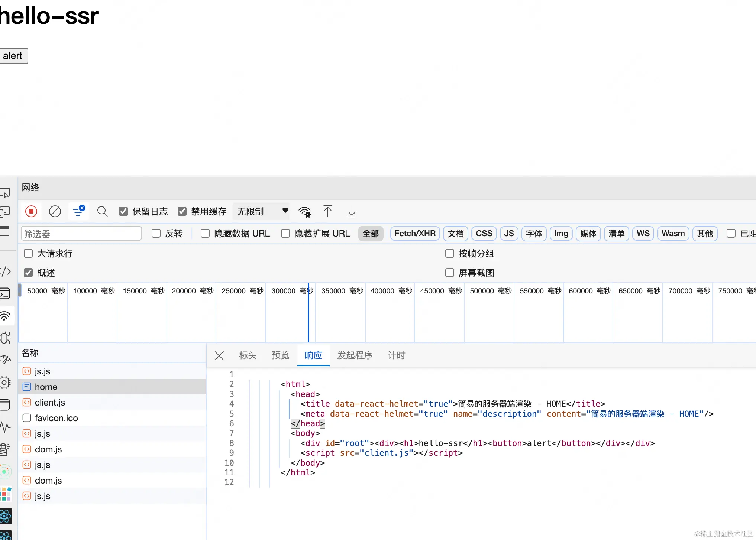756x540 pixels.
Task: Switch to the 发起程序 tab
Action: [355, 355]
